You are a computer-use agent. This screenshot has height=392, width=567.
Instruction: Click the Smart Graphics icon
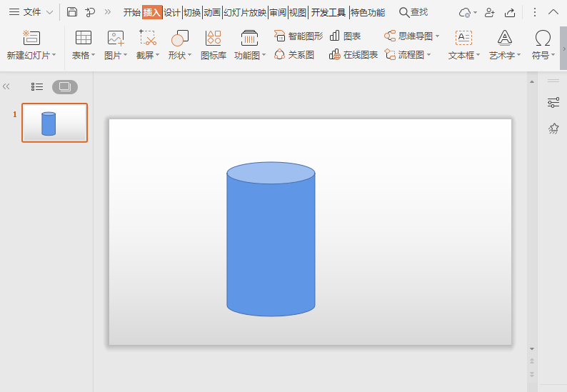click(x=280, y=36)
